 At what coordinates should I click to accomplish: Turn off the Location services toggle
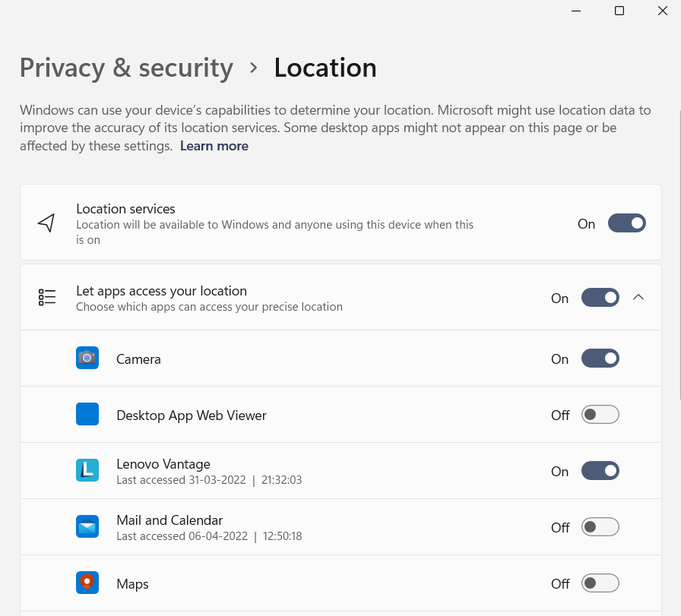[x=626, y=223]
